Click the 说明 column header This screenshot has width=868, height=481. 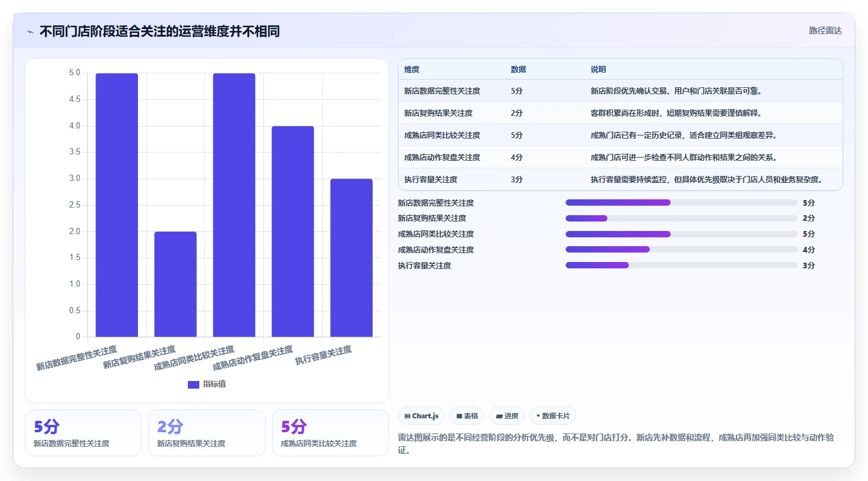[x=598, y=70]
